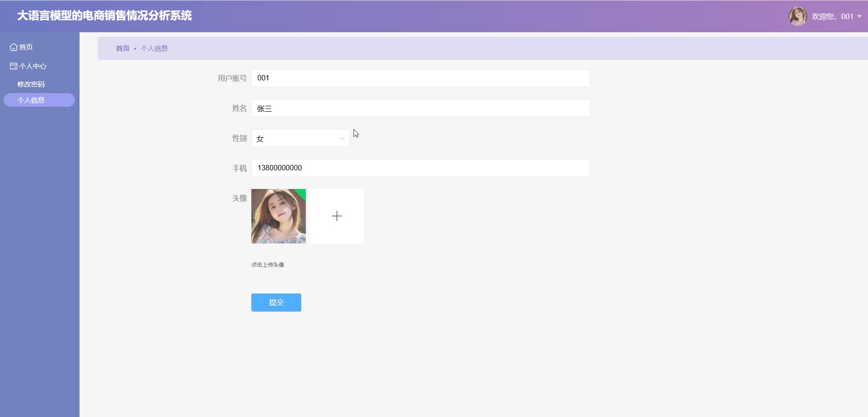Click the 姓名 input field with 张三

point(421,108)
